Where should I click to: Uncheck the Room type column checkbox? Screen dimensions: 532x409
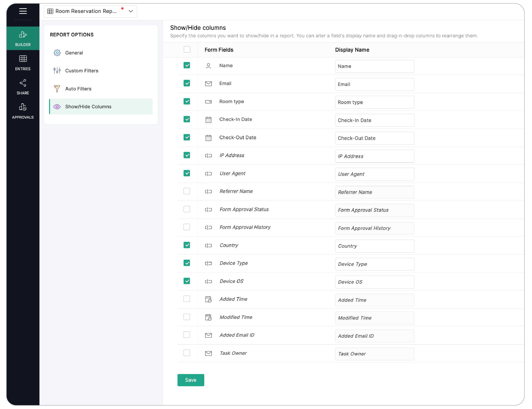click(187, 101)
